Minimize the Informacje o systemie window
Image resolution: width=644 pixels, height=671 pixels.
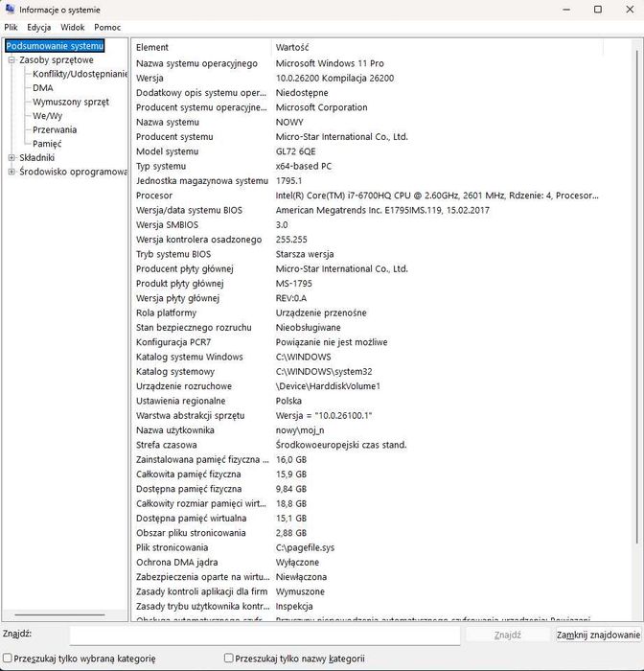coord(566,10)
